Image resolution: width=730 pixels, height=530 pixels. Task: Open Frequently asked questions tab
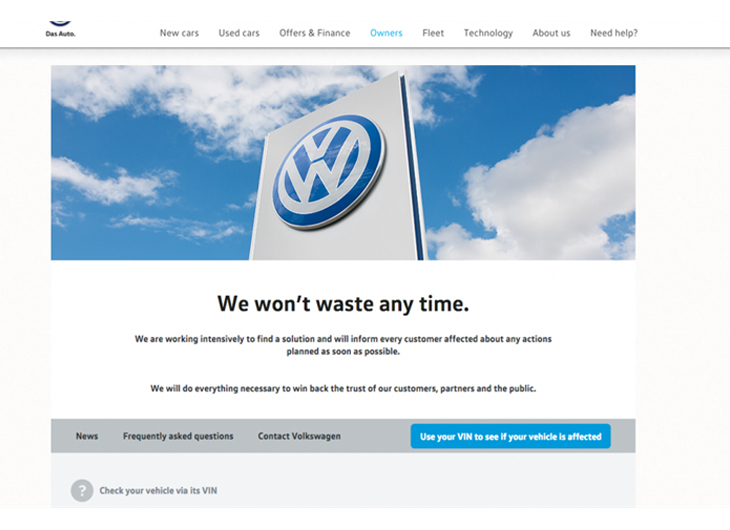[x=178, y=436]
